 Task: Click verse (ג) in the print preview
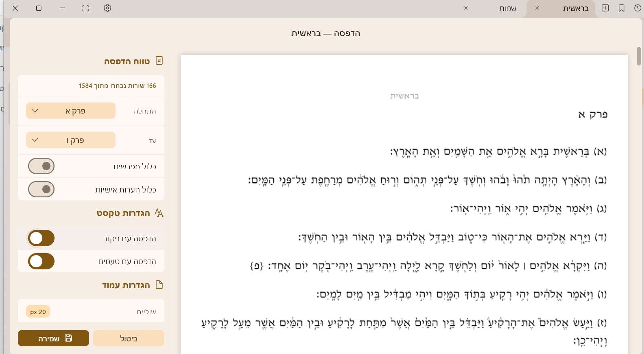529,209
